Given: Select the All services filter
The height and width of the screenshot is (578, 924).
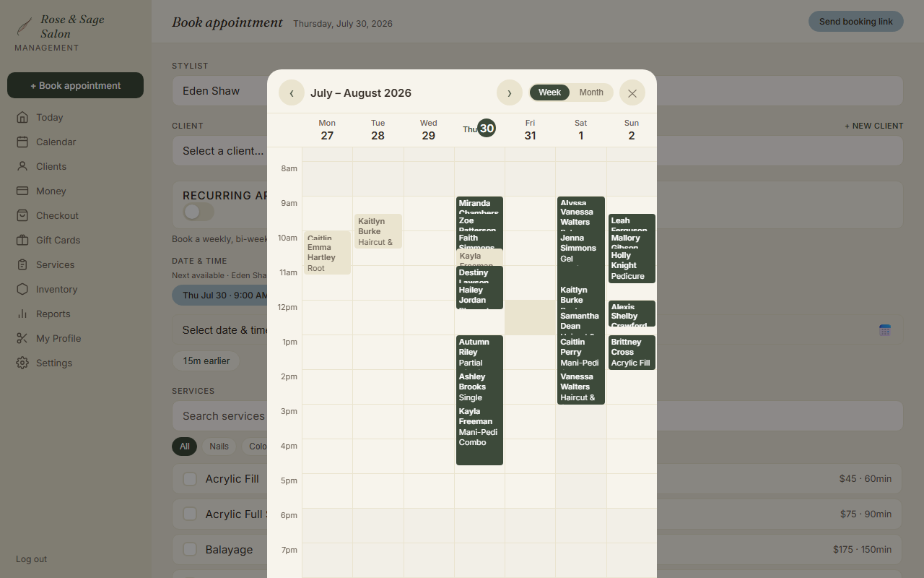Looking at the screenshot, I should pyautogui.click(x=185, y=447).
